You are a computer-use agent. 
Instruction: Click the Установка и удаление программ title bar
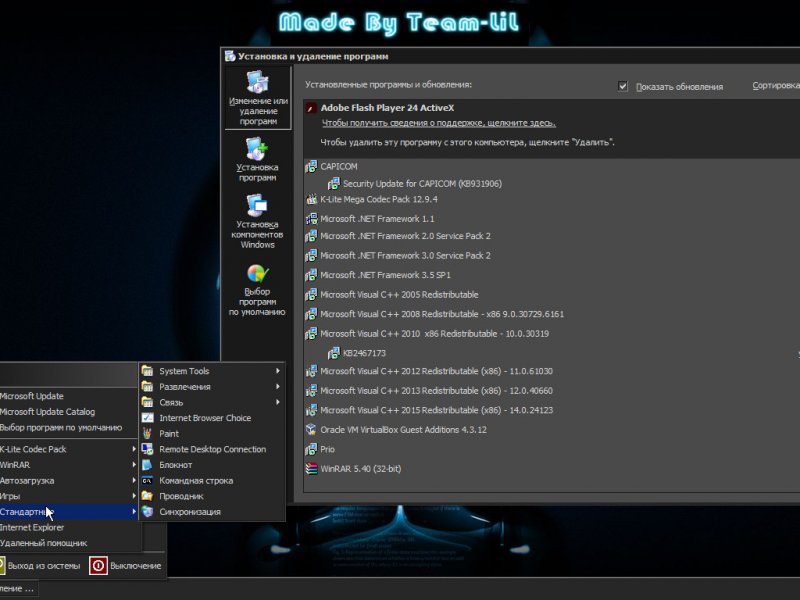510,56
